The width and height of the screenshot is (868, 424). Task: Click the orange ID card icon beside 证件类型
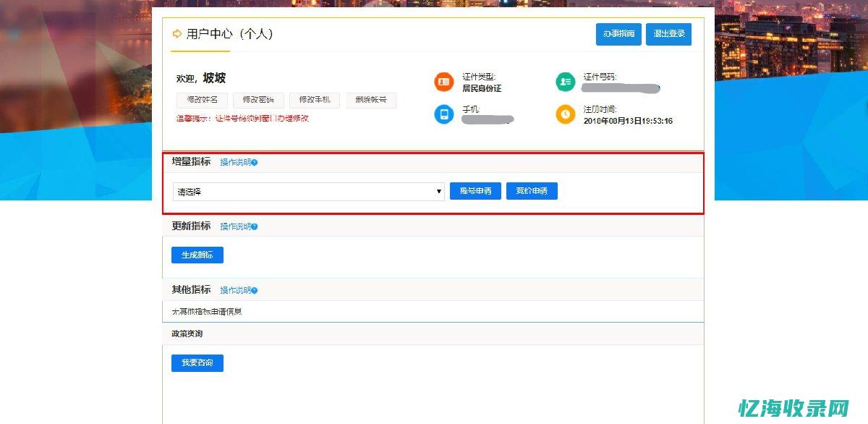pos(443,81)
